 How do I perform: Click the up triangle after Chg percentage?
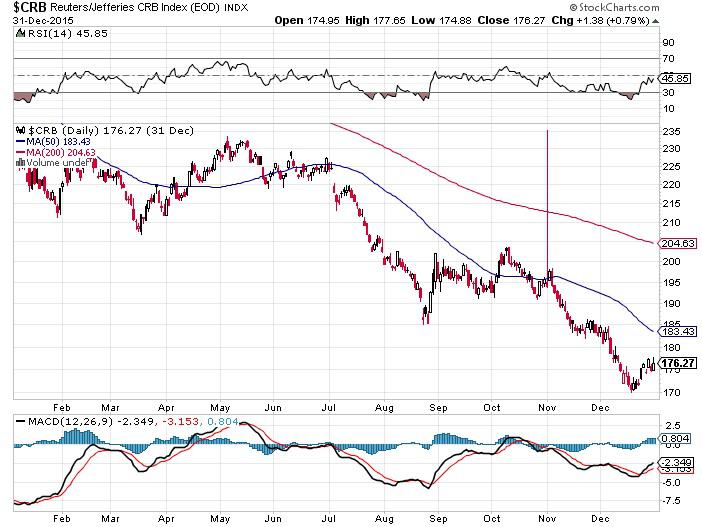655,21
